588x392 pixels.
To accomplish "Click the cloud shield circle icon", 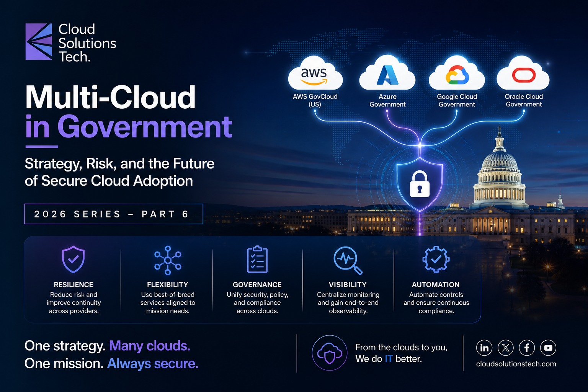I will 330,353.
